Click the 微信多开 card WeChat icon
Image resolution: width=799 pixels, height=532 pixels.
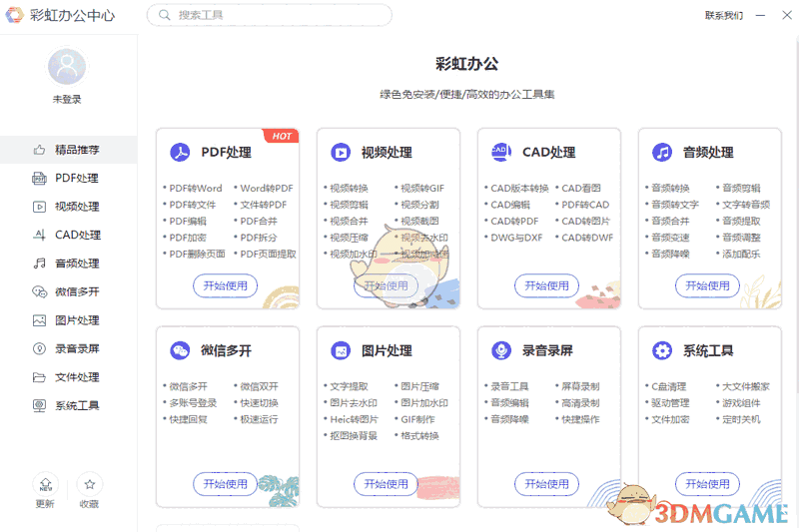180,350
